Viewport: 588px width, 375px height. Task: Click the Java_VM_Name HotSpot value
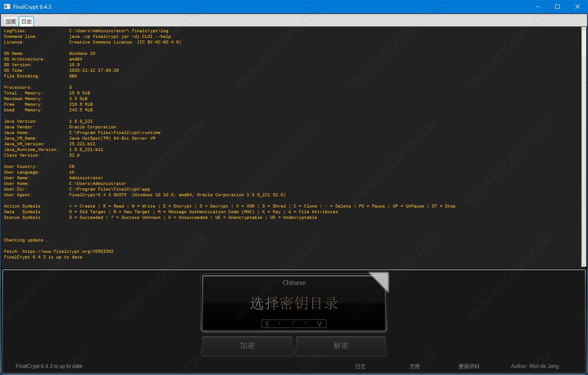pos(112,138)
